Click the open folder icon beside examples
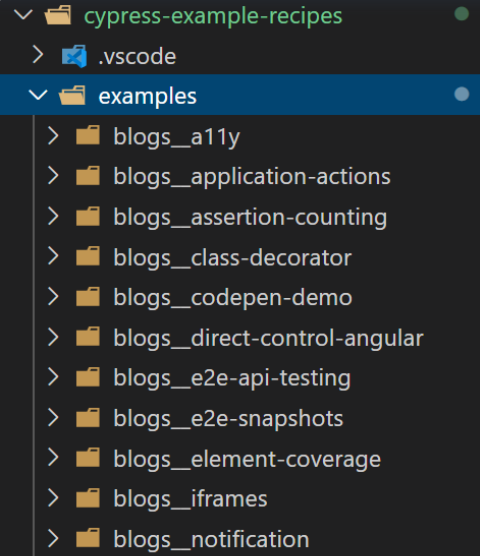 (73, 95)
